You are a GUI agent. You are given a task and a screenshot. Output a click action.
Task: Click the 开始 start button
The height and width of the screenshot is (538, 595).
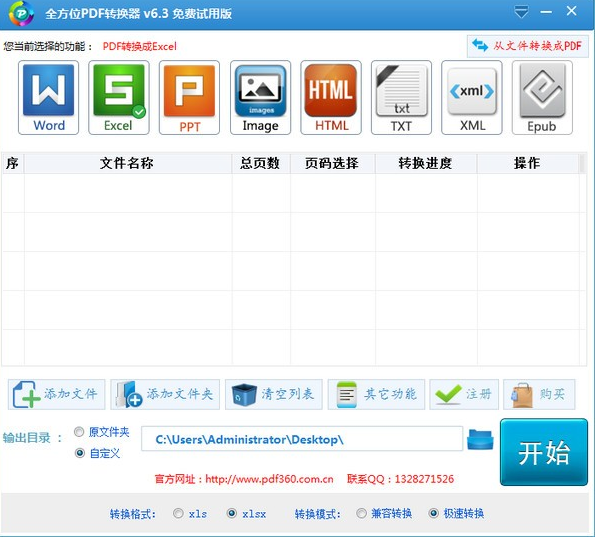click(544, 452)
